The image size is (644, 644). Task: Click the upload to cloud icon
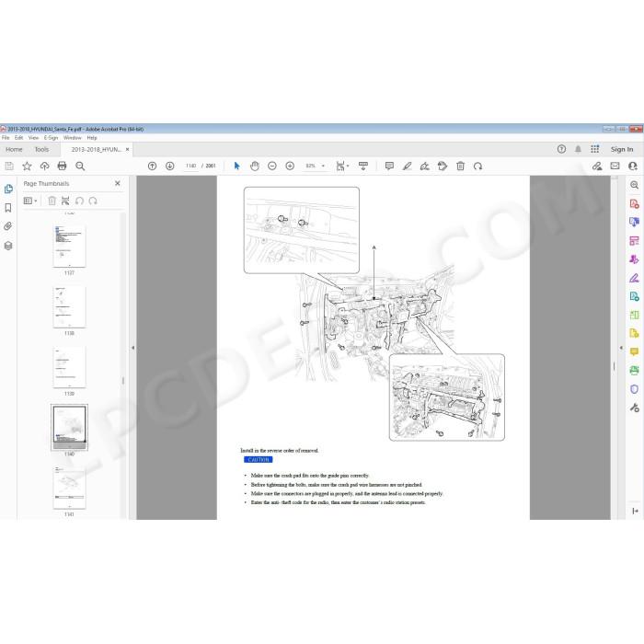[x=44, y=166]
